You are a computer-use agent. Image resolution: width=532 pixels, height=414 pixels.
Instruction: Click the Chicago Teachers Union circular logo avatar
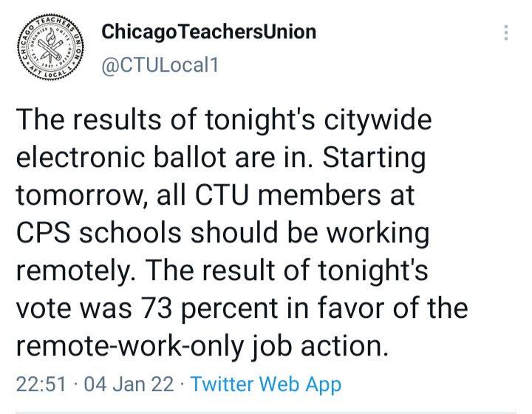pyautogui.click(x=50, y=47)
